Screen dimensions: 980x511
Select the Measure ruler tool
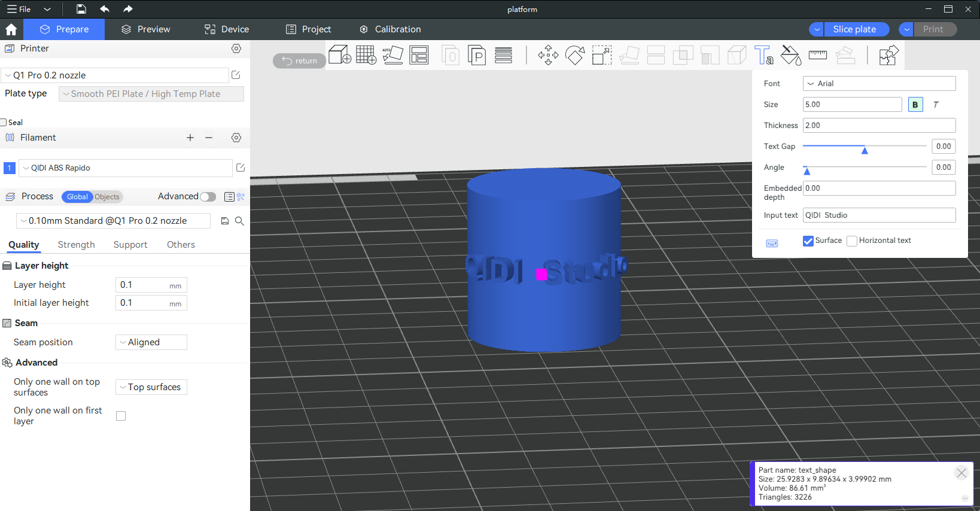pyautogui.click(x=817, y=55)
